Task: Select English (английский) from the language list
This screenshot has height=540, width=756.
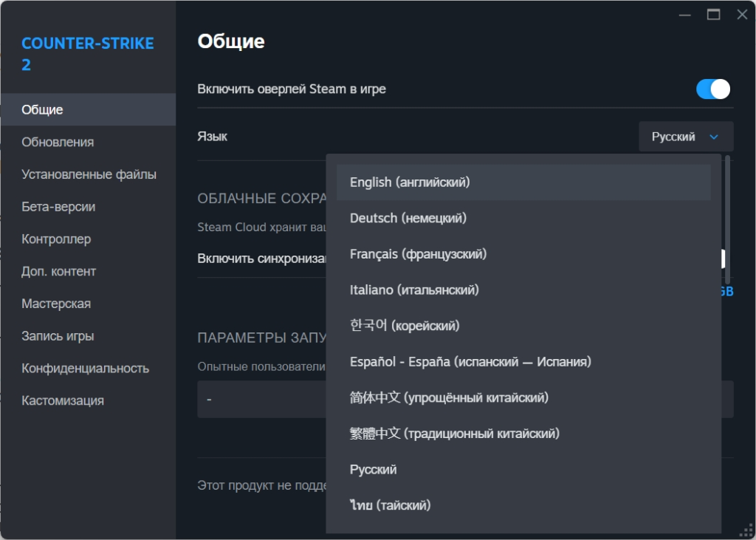Action: 410,182
